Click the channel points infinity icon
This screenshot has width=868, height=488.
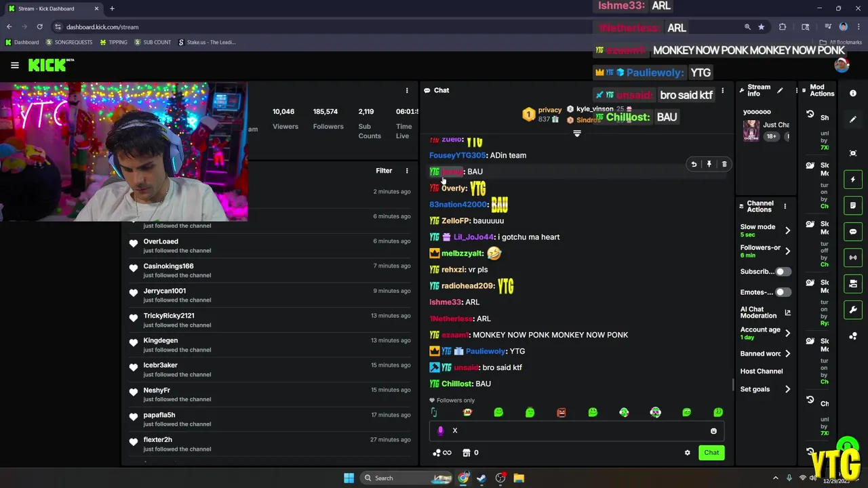tap(442, 453)
